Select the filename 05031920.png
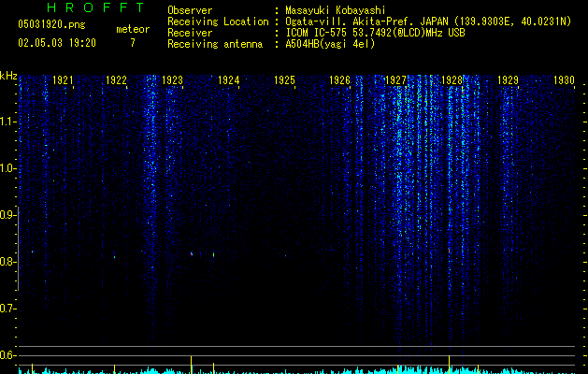The width and height of the screenshot is (588, 374). pyautogui.click(x=51, y=24)
